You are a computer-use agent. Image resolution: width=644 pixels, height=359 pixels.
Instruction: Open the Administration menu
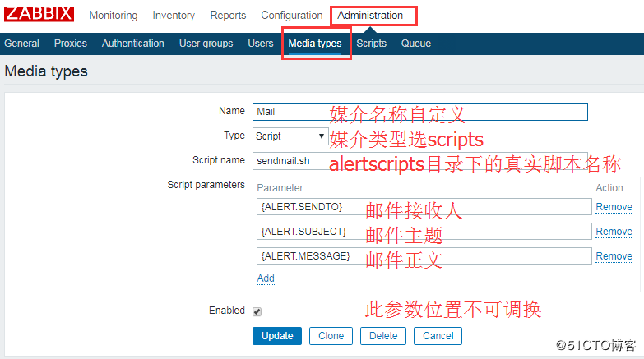(x=370, y=15)
